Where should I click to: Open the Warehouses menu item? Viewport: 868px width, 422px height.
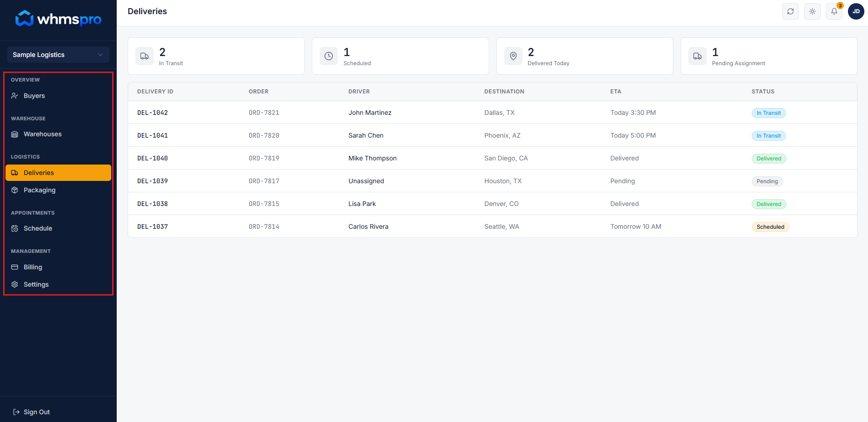pos(58,134)
